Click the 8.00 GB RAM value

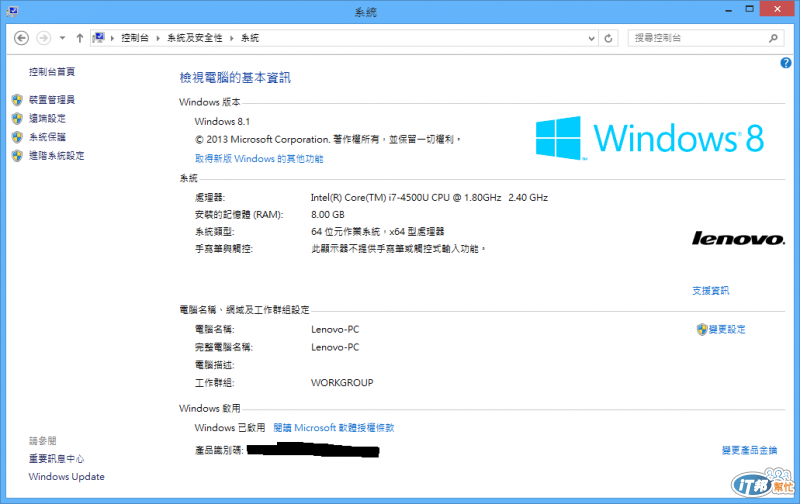click(328, 215)
